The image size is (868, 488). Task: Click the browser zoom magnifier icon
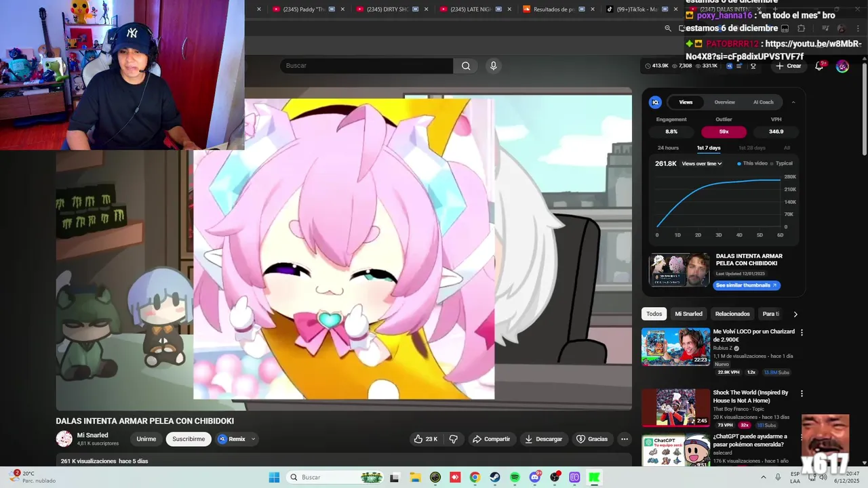tap(668, 28)
